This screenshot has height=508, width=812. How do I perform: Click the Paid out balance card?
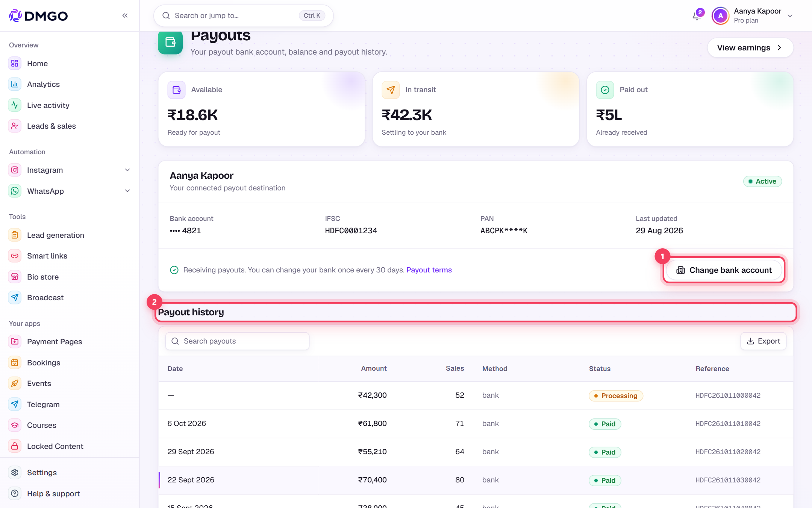690,109
